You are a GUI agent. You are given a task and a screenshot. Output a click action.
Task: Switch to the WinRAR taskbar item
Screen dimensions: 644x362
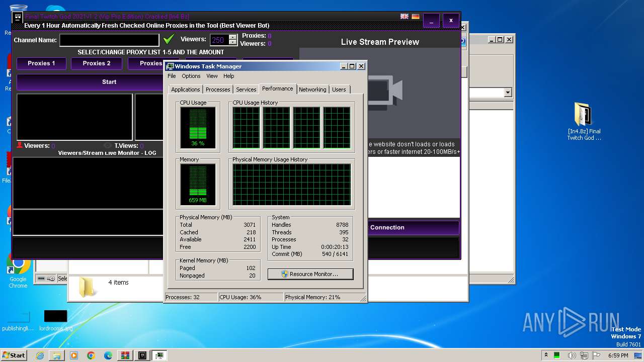point(125,355)
